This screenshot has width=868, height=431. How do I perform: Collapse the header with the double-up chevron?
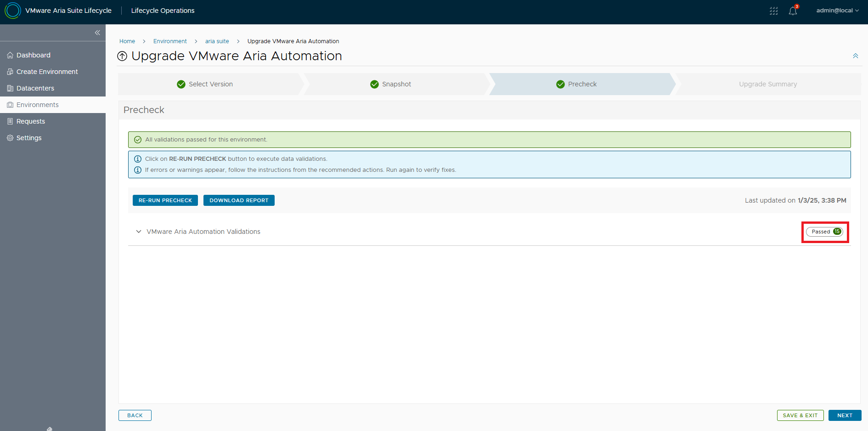tap(856, 56)
